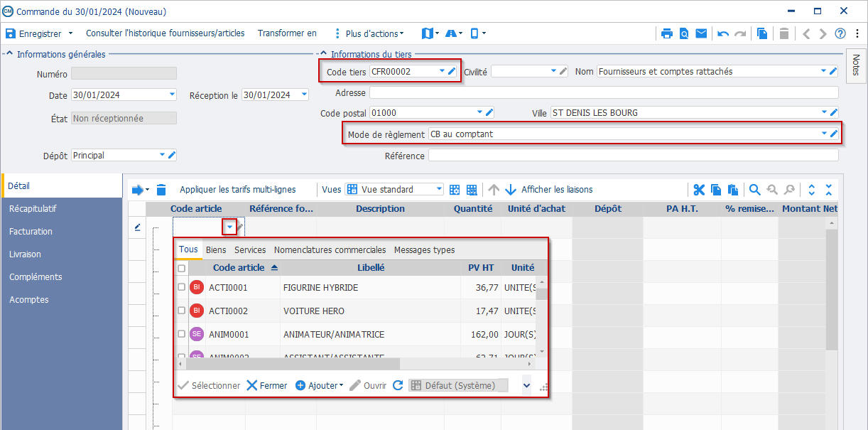868x430 pixels.
Task: Click the pencil icon next to the Ville field
Action: pos(834,112)
